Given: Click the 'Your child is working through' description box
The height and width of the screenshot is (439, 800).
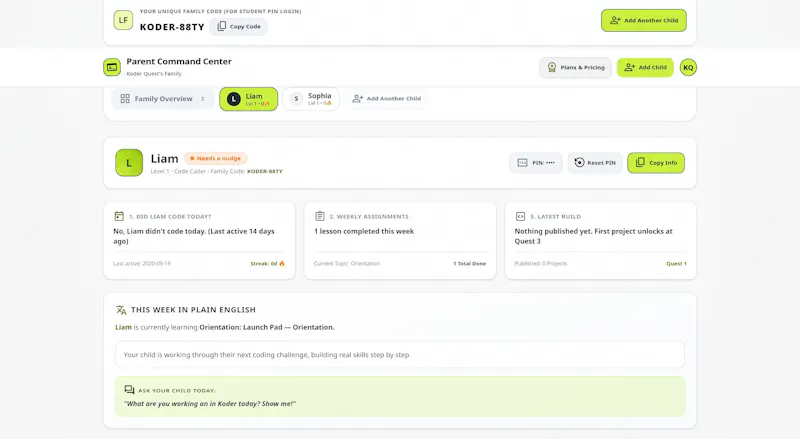Looking at the screenshot, I should pos(400,355).
